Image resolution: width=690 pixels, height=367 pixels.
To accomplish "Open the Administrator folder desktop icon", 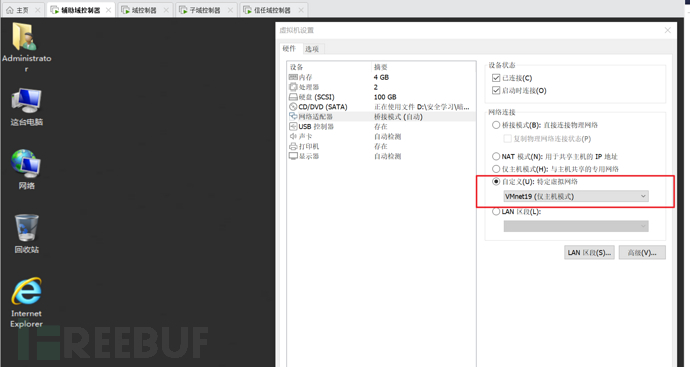I will (25, 47).
